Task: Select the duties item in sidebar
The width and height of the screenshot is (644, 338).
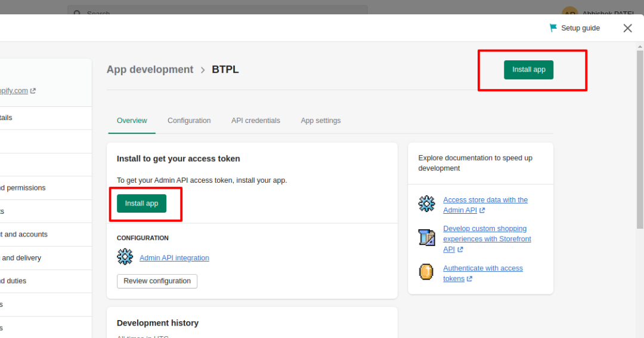Action: coord(45,281)
